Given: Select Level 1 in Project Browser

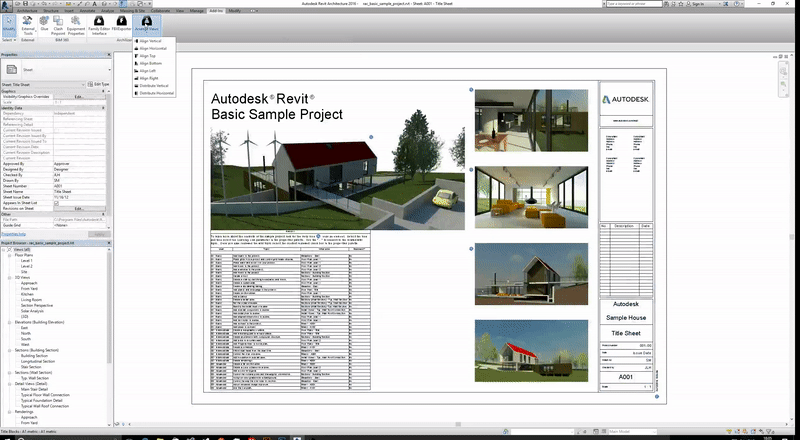Looking at the screenshot, I should [x=27, y=261].
